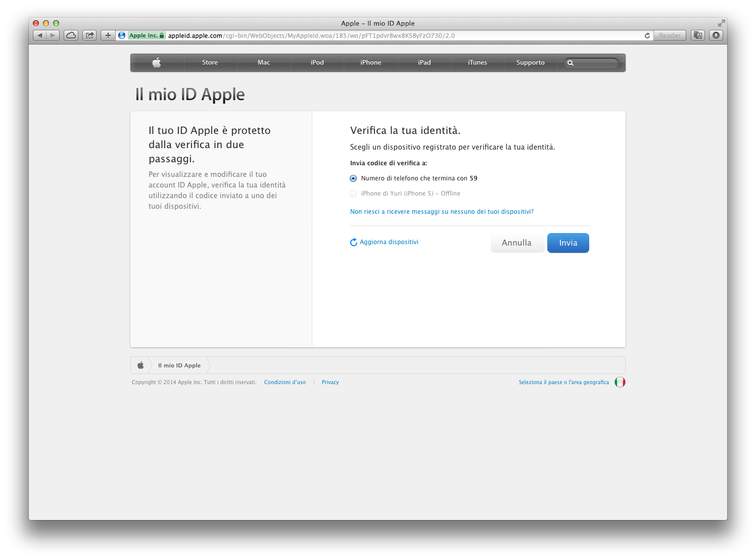
Task: Open the Privacy footer link
Action: 330,383
